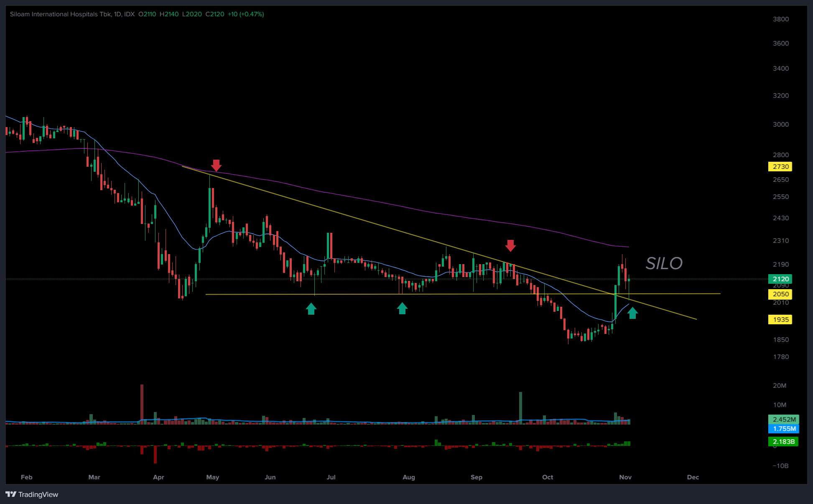813x504 pixels.
Task: Click the red down arrow above September candles
Action: click(510, 245)
